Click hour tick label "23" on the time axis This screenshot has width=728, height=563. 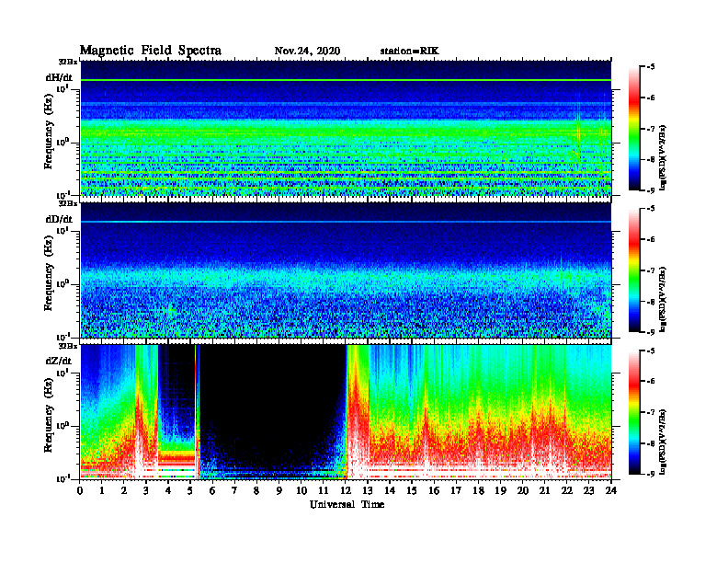589,490
